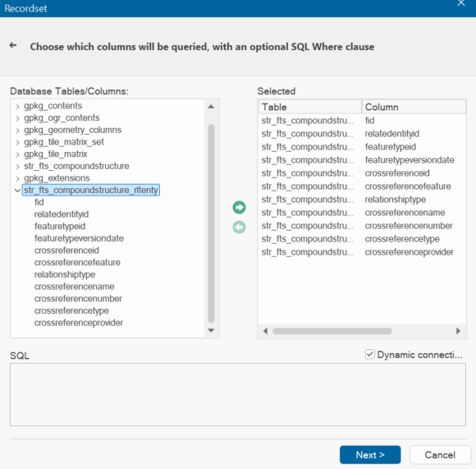
Task: Collapse the str_fts_compoundstructure_rltenty node
Action: (17, 191)
